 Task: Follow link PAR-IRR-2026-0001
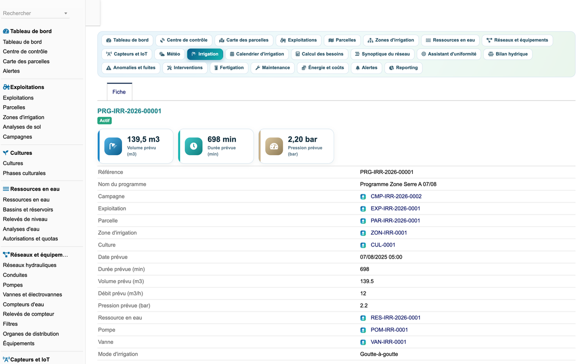395,221
